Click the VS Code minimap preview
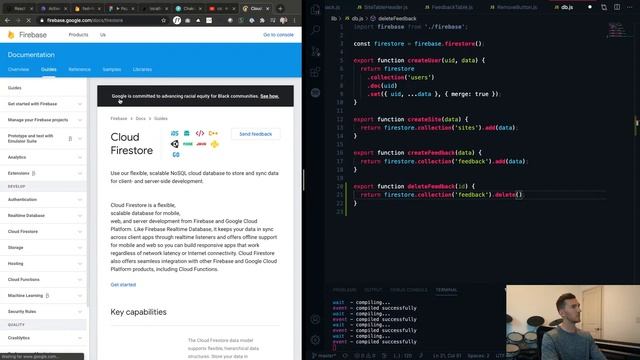 [618, 30]
